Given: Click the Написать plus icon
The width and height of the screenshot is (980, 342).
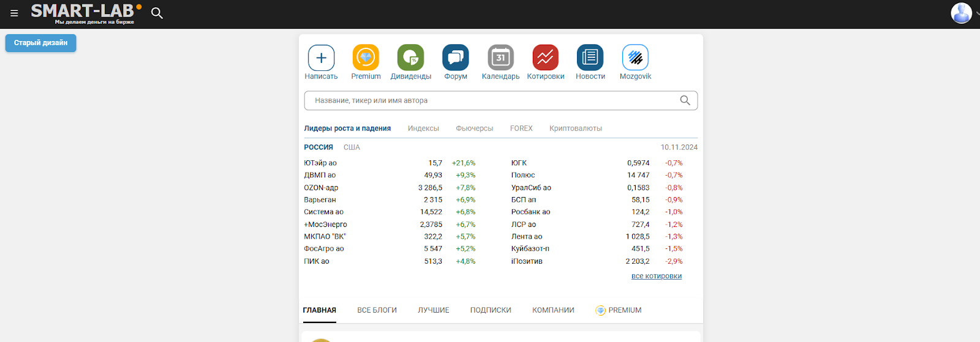Looking at the screenshot, I should [x=321, y=58].
